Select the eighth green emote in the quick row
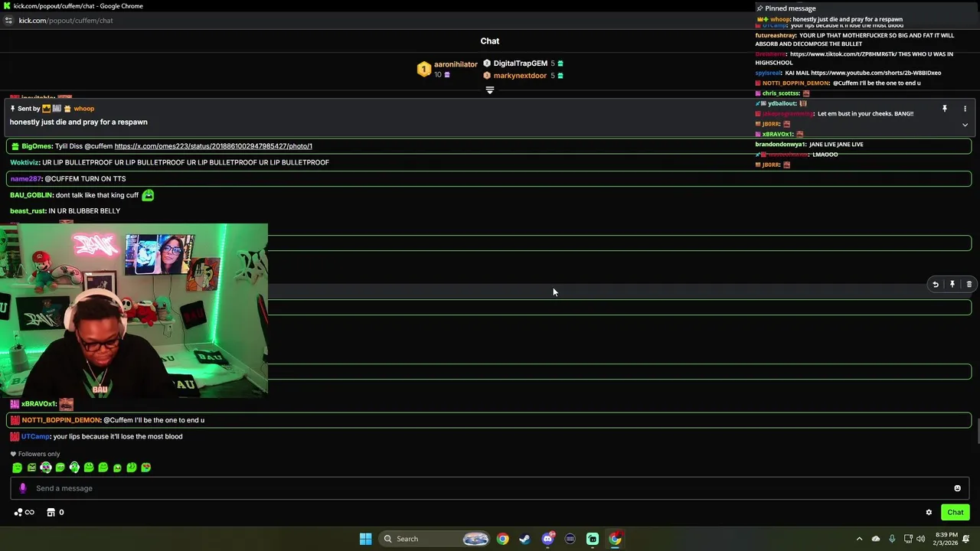The width and height of the screenshot is (980, 551). click(x=117, y=468)
